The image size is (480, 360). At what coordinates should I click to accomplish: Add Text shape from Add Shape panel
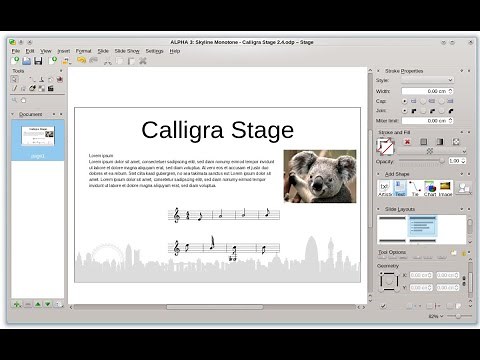click(400, 189)
